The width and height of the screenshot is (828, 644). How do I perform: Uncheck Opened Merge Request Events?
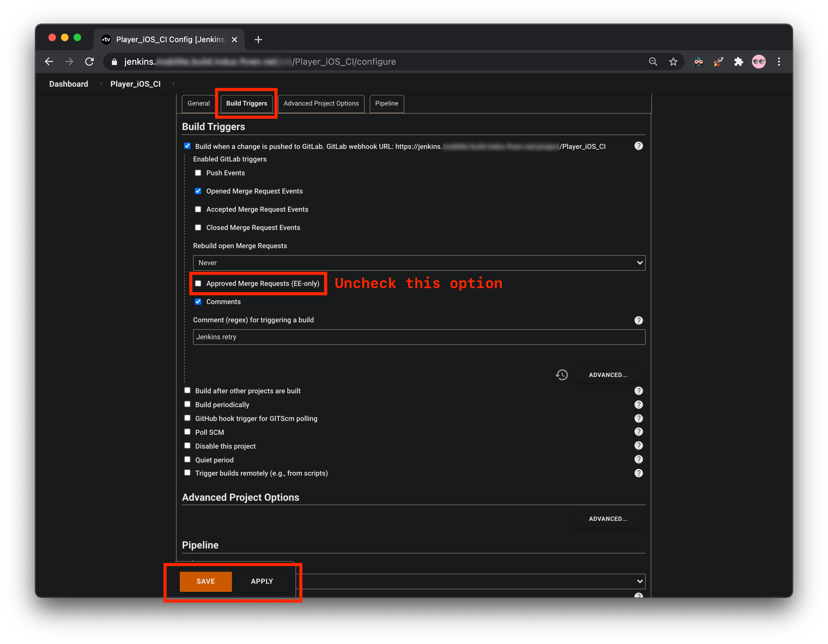(198, 191)
